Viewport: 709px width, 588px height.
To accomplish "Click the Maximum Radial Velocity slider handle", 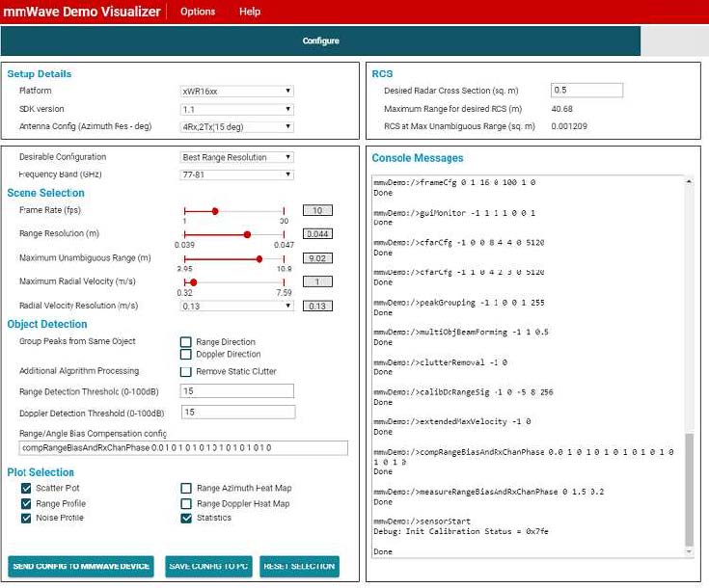I will [x=194, y=282].
